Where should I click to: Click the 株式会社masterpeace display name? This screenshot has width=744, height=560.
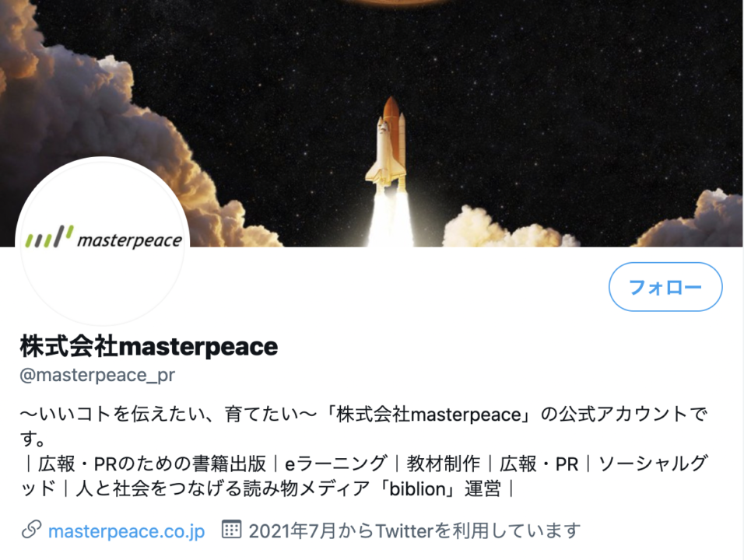tap(149, 346)
